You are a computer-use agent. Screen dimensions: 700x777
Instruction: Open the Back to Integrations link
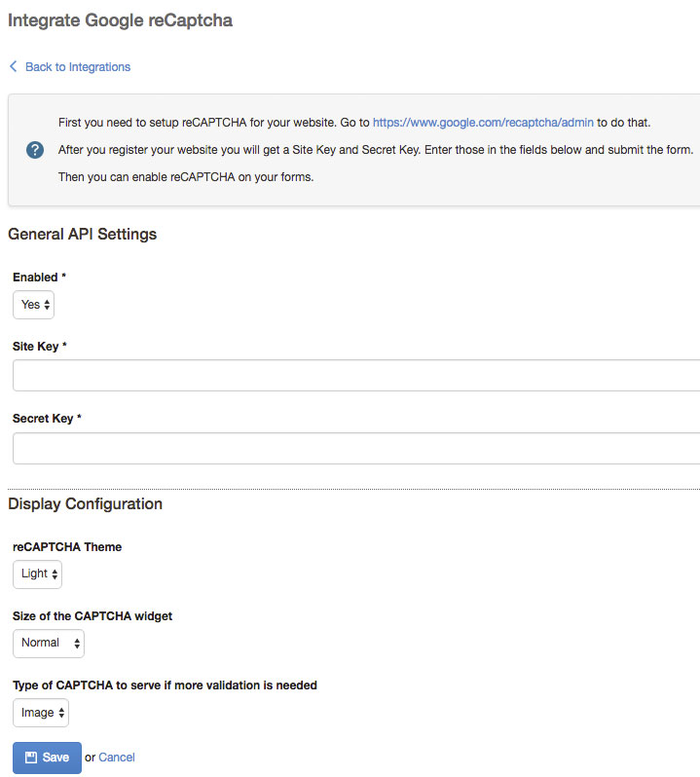[78, 67]
